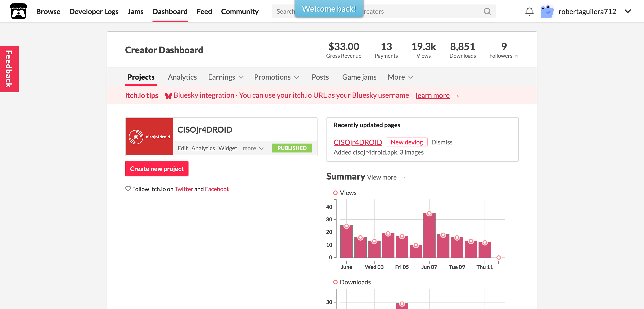The height and width of the screenshot is (309, 644).
Task: Click the Views legend circle marker
Action: 335,193
